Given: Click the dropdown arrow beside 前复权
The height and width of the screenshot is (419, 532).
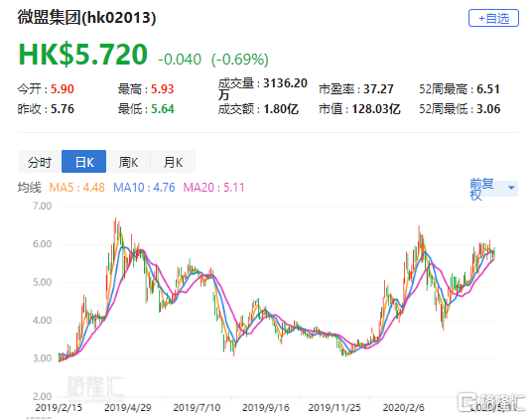Looking at the screenshot, I should coord(511,188).
